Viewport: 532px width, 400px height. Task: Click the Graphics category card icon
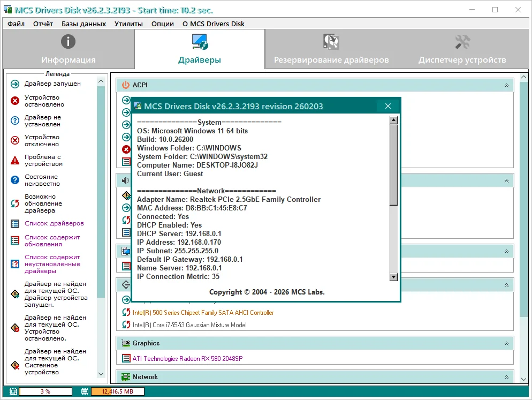[126, 343]
